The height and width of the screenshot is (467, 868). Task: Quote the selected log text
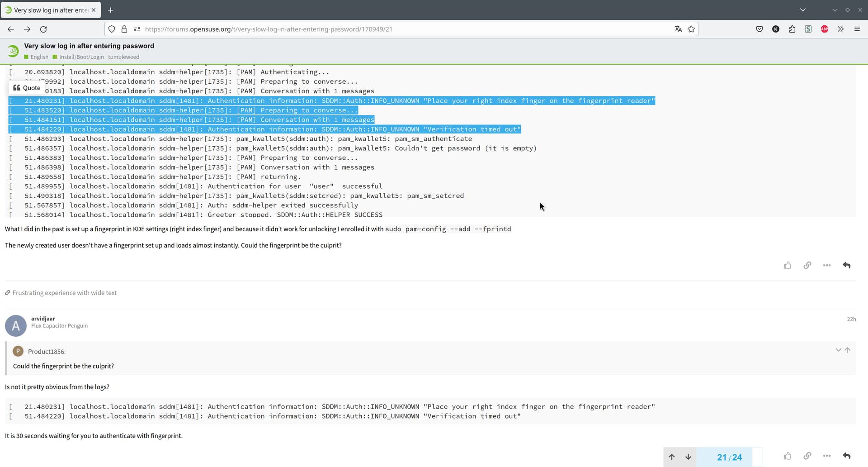(x=27, y=88)
